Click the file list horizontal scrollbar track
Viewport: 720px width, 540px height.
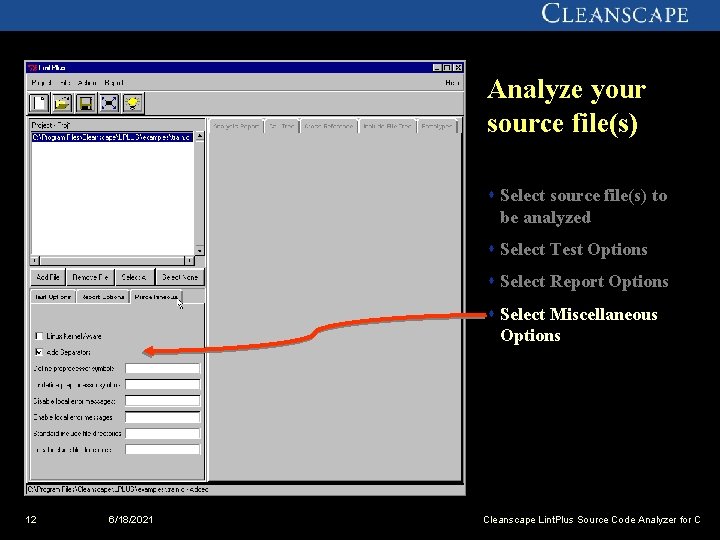(x=112, y=261)
